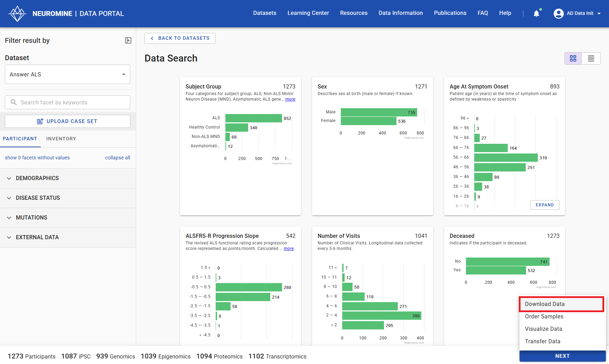The height and width of the screenshot is (364, 609).
Task: Click the user account avatar icon
Action: (558, 13)
